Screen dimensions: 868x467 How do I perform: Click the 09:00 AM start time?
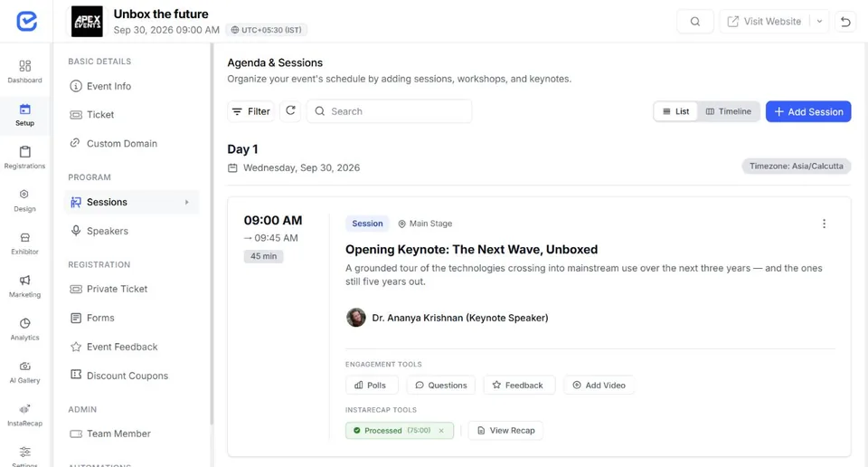[x=273, y=221]
